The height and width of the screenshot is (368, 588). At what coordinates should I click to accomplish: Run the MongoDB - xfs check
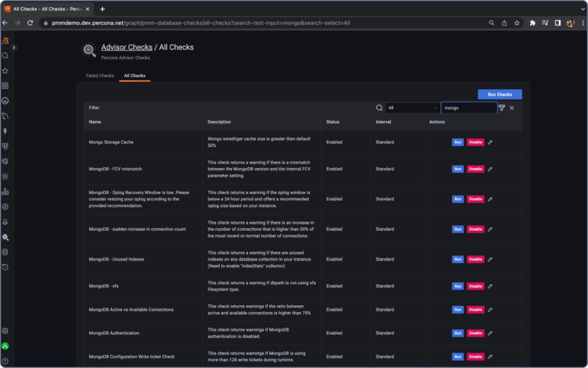coord(458,286)
